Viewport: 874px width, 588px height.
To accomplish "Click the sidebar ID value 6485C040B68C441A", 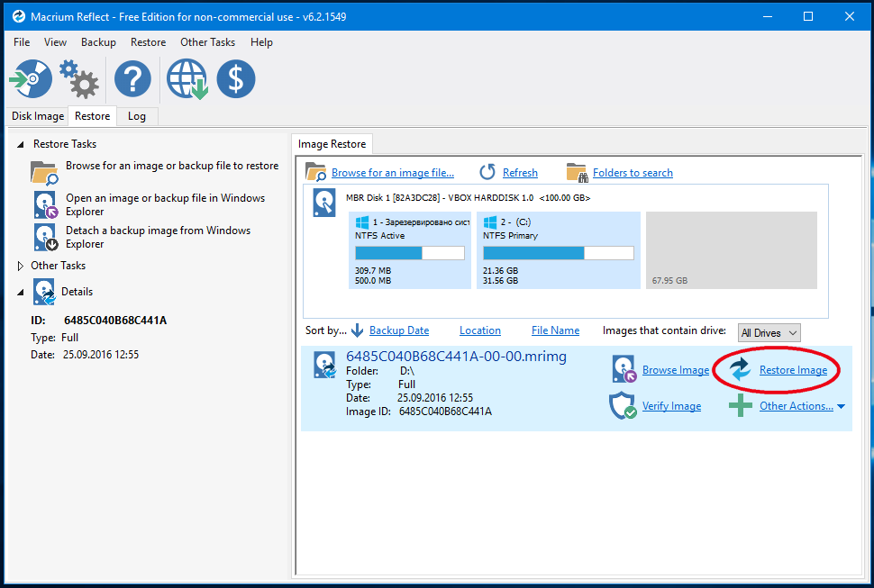I will pyautogui.click(x=115, y=321).
